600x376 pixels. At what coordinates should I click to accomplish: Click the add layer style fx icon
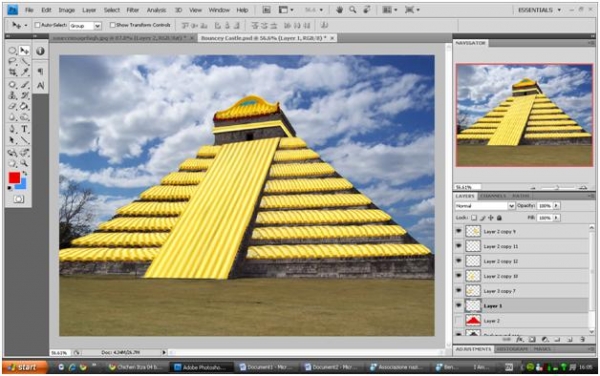click(x=520, y=339)
